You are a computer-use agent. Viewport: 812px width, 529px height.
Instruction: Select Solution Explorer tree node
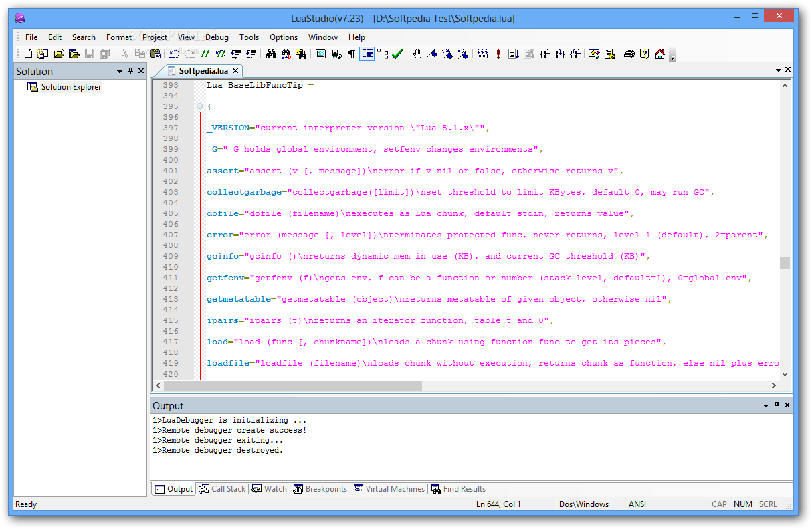coord(71,87)
